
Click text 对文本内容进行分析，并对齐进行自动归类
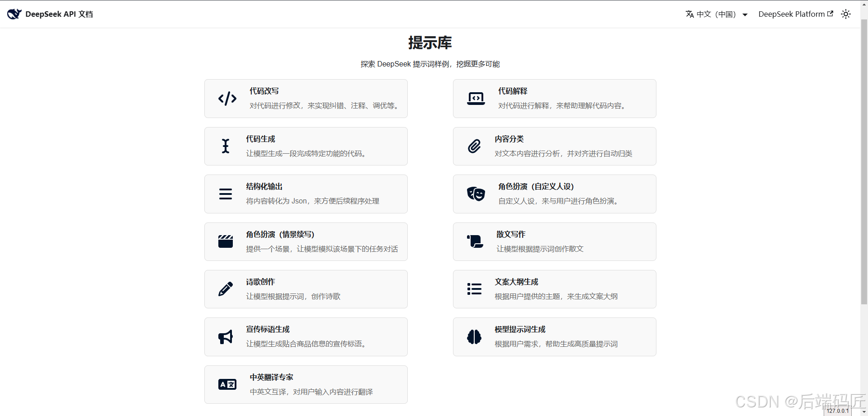click(x=563, y=153)
